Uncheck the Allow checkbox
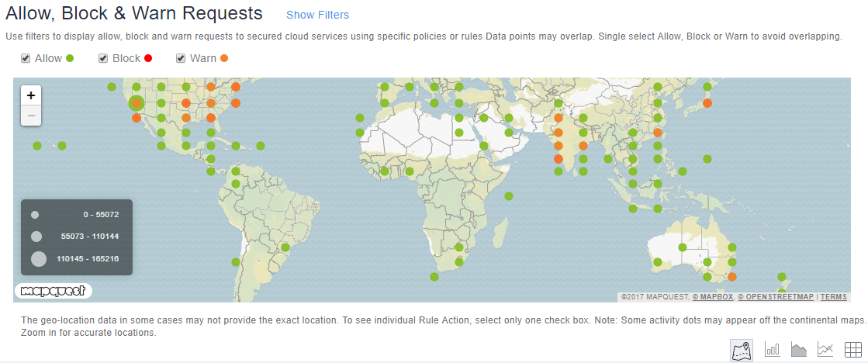Viewport: 868px width, 363px height. [26, 58]
